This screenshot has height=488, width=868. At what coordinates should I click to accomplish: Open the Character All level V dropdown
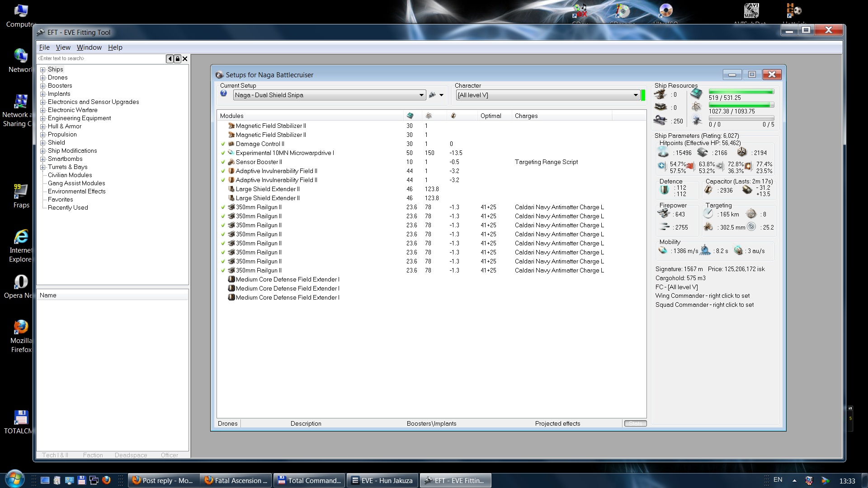click(x=635, y=95)
